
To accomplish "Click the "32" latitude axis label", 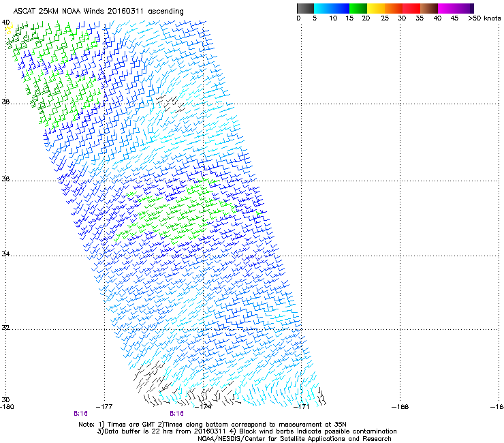I will tap(5, 328).
